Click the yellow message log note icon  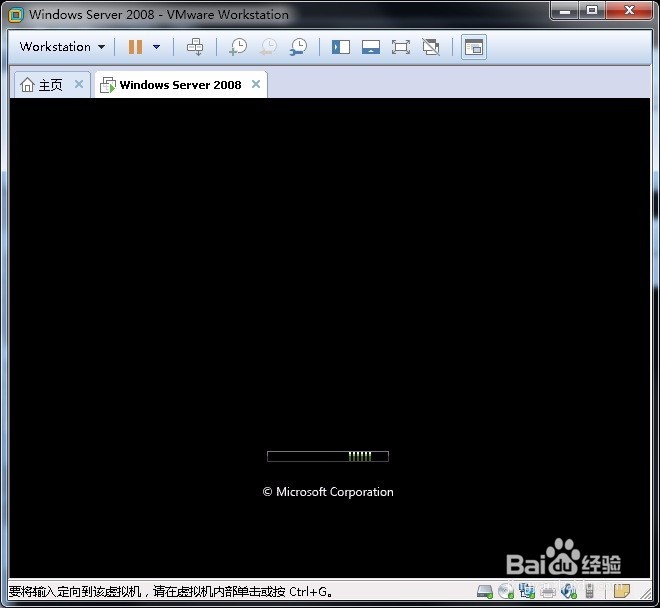point(622,592)
